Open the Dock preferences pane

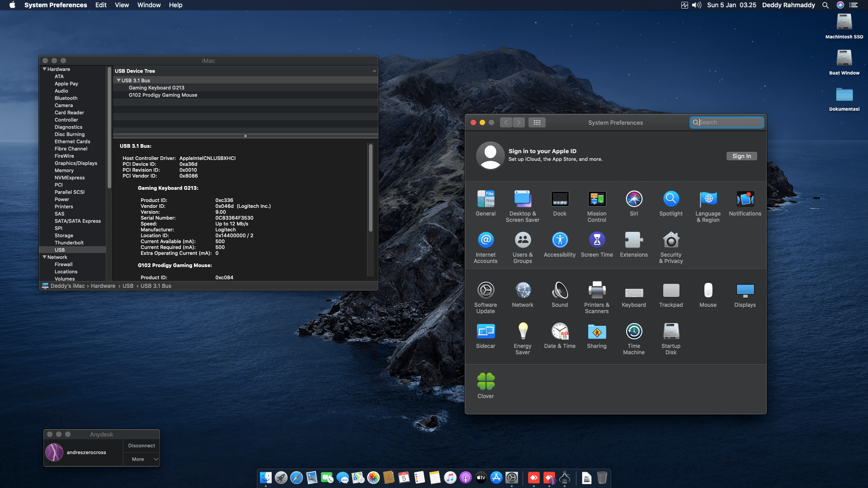[x=560, y=203]
